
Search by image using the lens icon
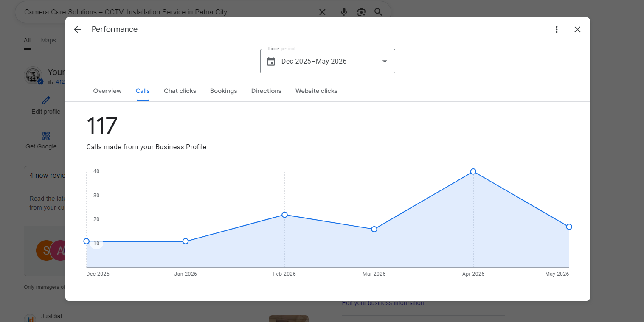(x=361, y=12)
